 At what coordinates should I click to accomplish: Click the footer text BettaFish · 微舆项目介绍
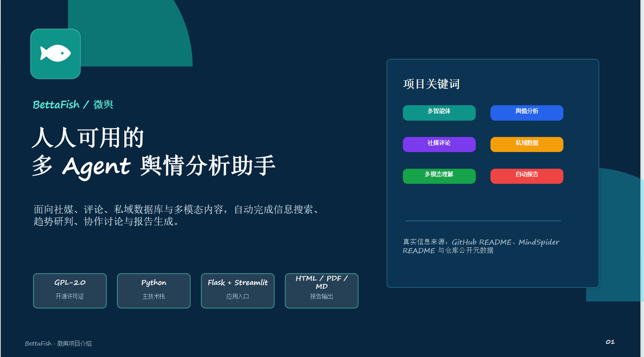click(58, 344)
